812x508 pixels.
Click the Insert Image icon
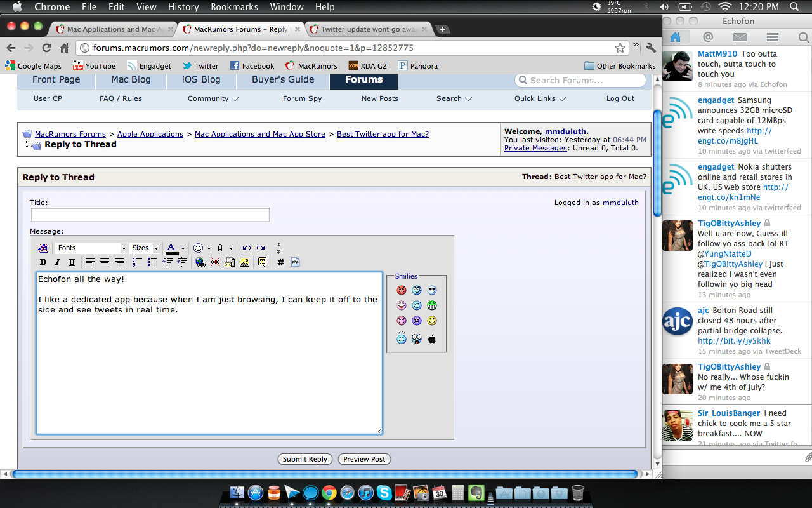point(244,262)
